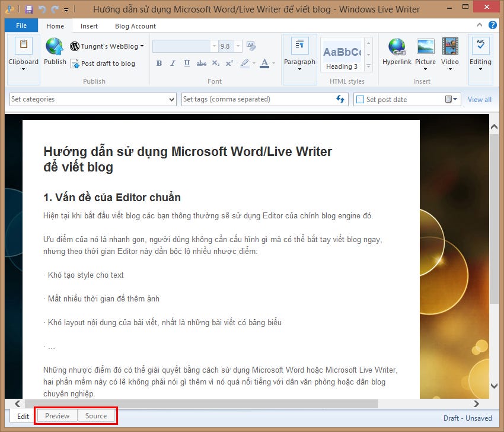
Task: Toggle Subscript formatting
Action: pos(215,63)
